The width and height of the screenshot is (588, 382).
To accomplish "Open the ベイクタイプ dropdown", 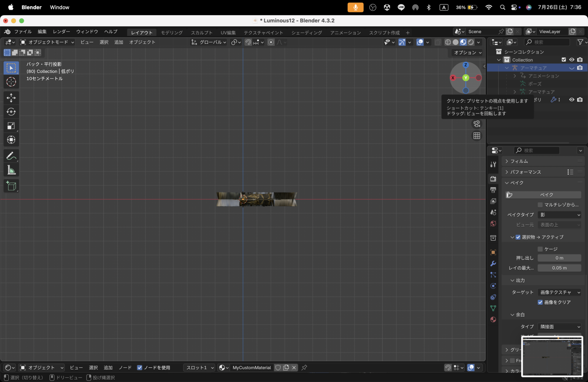I will pyautogui.click(x=559, y=215).
